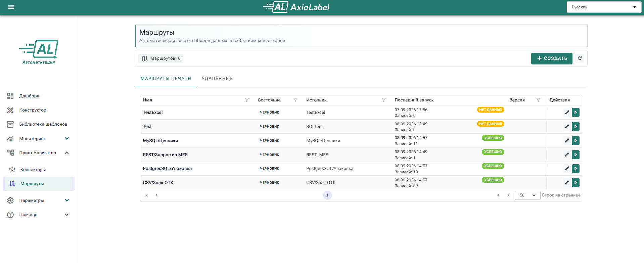Viewport: 644px width, 263px height.
Task: Run the CSV/Знак ОТК route
Action: point(576,183)
